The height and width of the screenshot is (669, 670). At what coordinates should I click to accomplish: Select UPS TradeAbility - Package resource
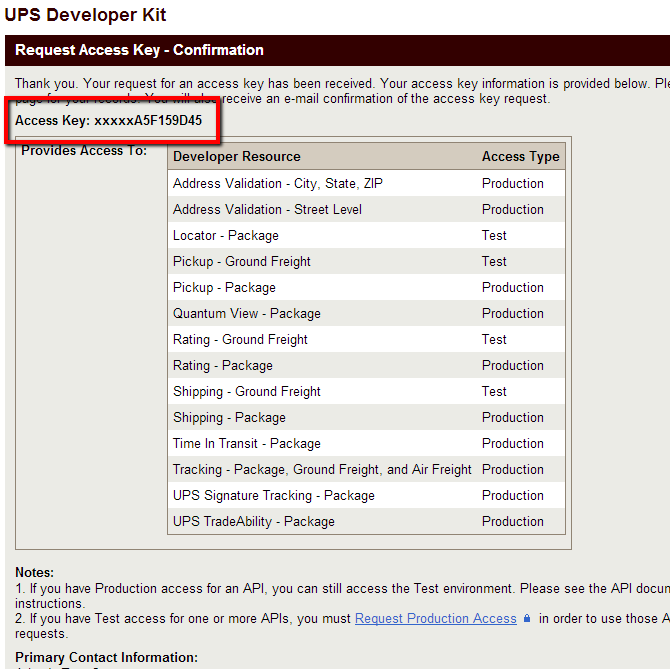pos(253,522)
